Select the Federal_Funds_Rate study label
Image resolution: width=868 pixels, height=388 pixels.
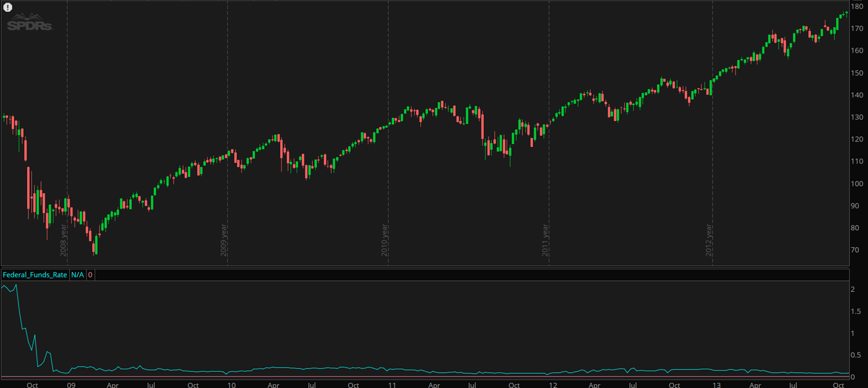click(35, 275)
